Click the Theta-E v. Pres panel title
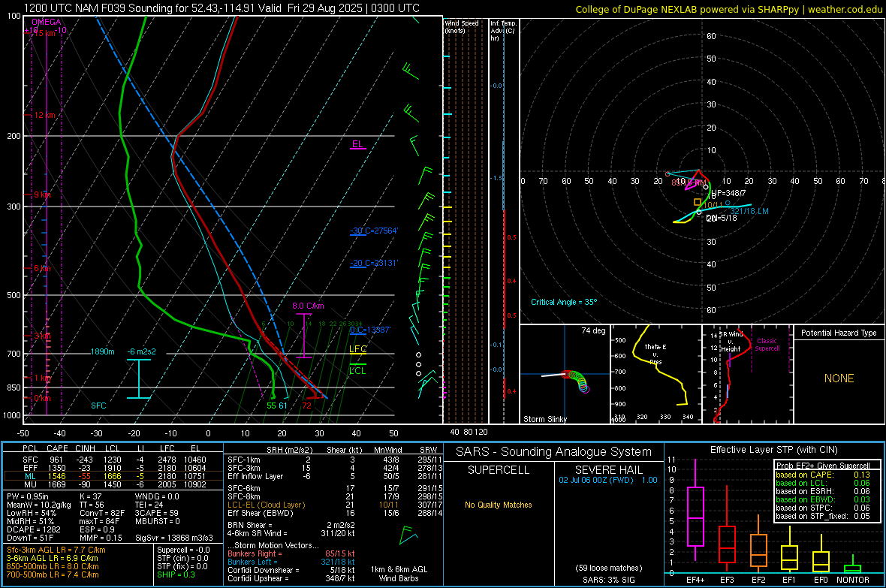Image resolution: width=886 pixels, height=588 pixels. coord(655,354)
